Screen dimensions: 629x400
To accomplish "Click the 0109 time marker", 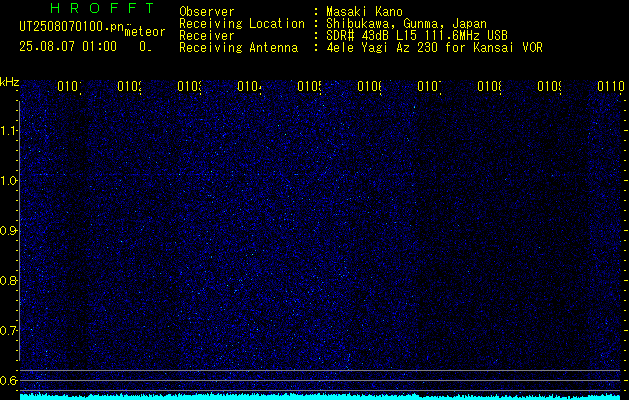I will (550, 86).
